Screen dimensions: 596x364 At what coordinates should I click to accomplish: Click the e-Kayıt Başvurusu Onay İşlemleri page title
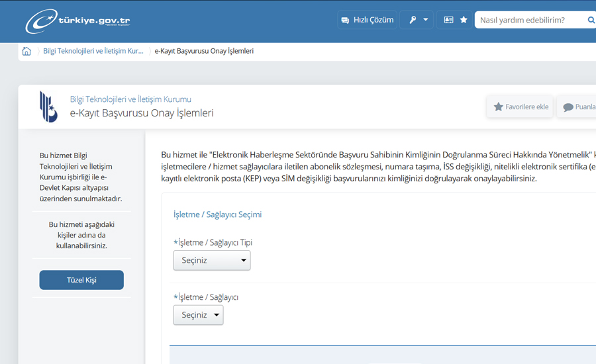[142, 113]
